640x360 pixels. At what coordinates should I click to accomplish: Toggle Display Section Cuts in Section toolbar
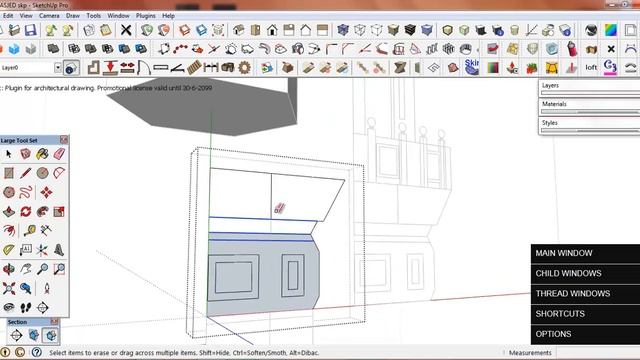click(51, 336)
